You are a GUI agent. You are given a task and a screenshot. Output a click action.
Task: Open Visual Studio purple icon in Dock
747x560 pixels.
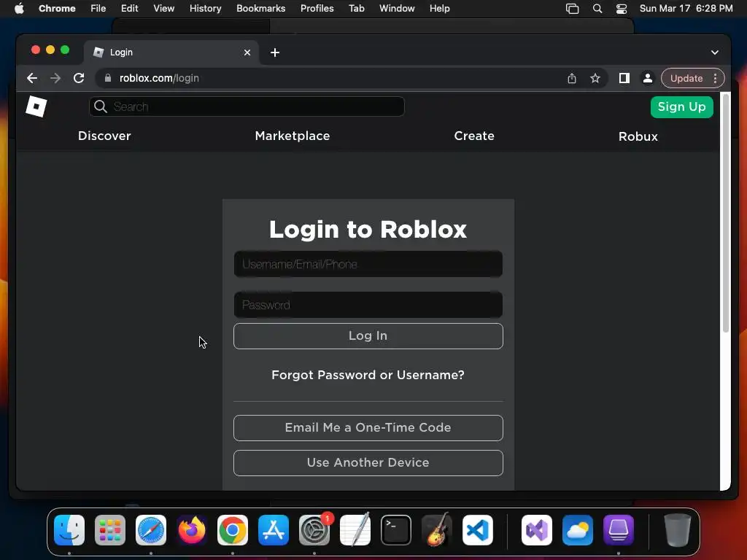[x=537, y=529]
